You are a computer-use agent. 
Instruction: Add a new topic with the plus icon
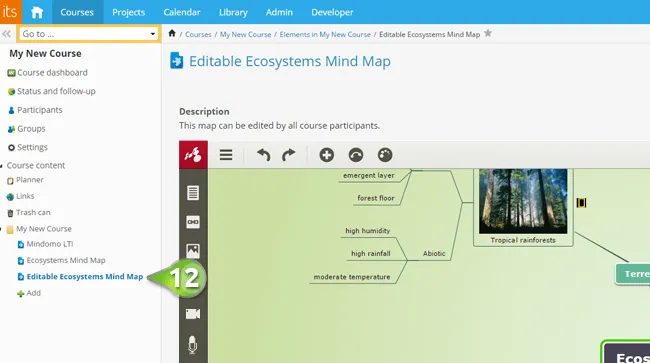tap(327, 155)
